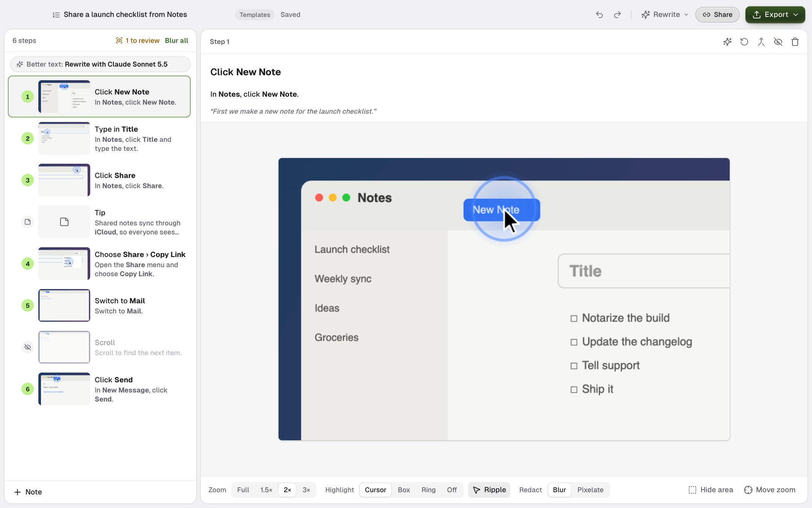
Task: Open the steps list icon beside the title
Action: (x=56, y=15)
